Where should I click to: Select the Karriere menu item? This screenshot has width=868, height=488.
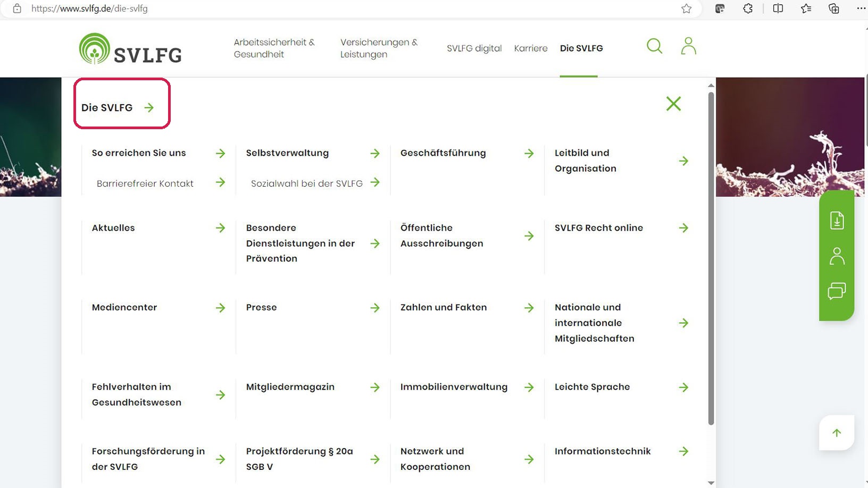pos(530,48)
